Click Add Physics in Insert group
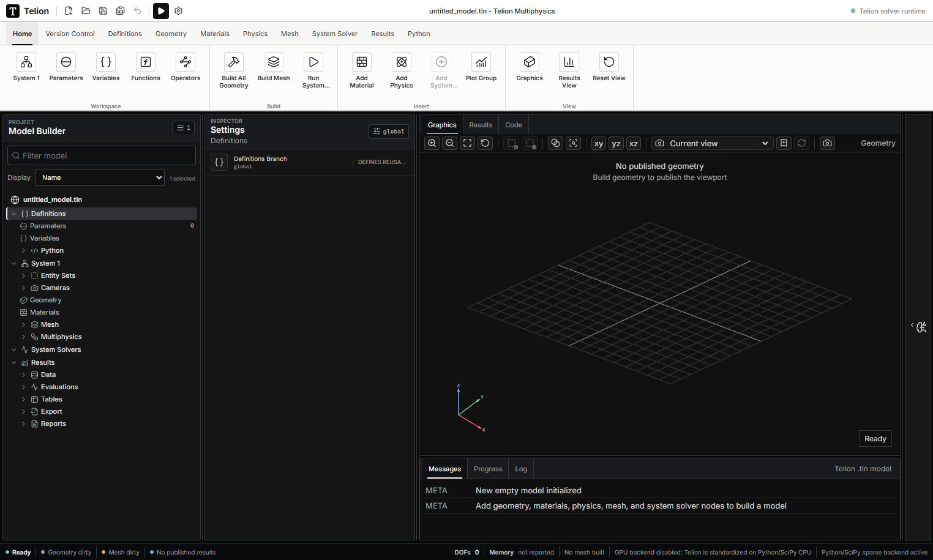The width and height of the screenshot is (933, 560). 402,71
